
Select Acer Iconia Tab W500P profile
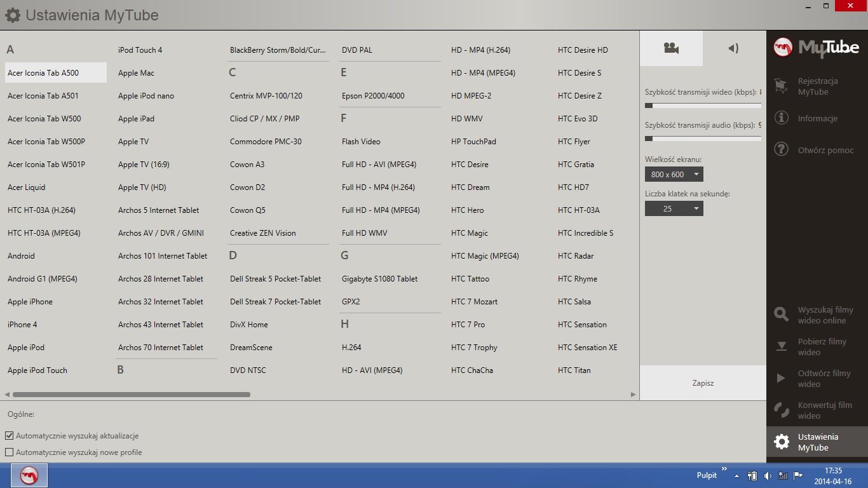(x=46, y=141)
